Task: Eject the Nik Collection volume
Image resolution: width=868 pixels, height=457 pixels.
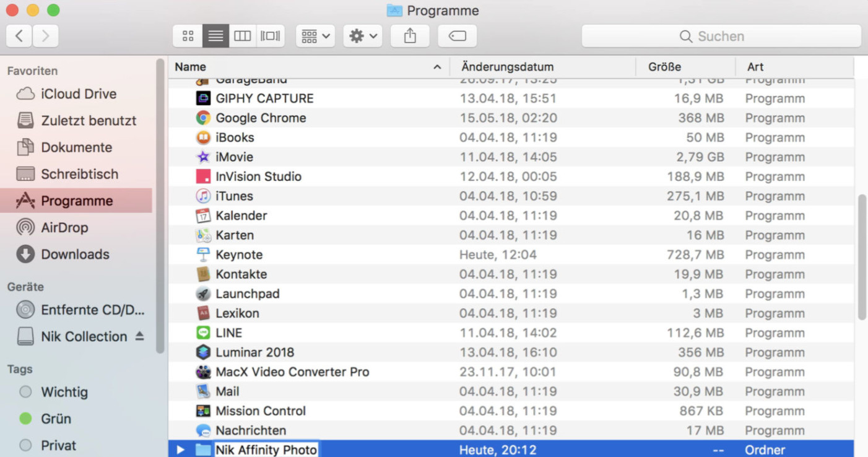Action: click(x=140, y=336)
